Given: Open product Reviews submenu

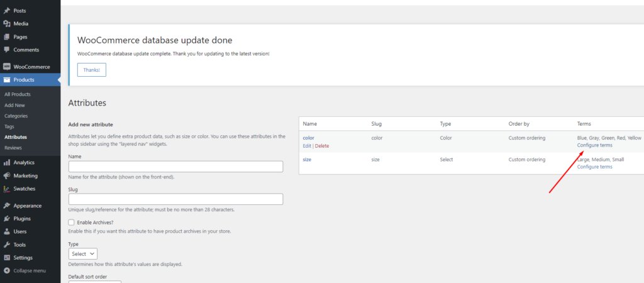Looking at the screenshot, I should [13, 148].
